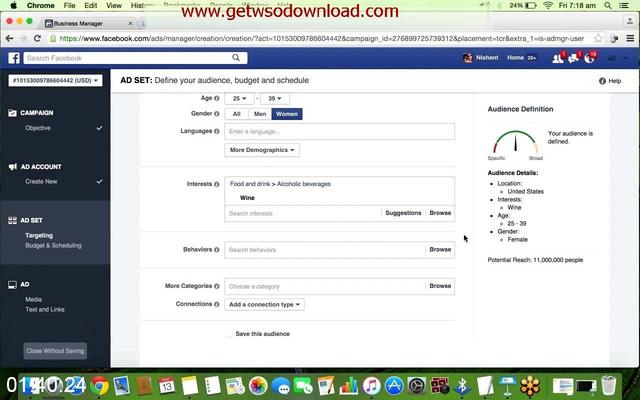Click Close Without Saving button
640x400 pixels.
pos(55,351)
